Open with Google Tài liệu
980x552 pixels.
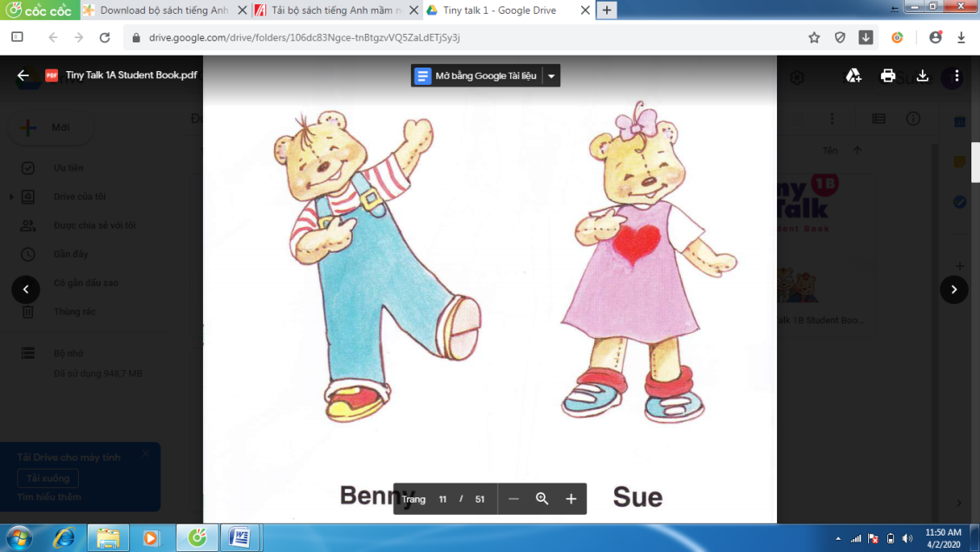(477, 75)
